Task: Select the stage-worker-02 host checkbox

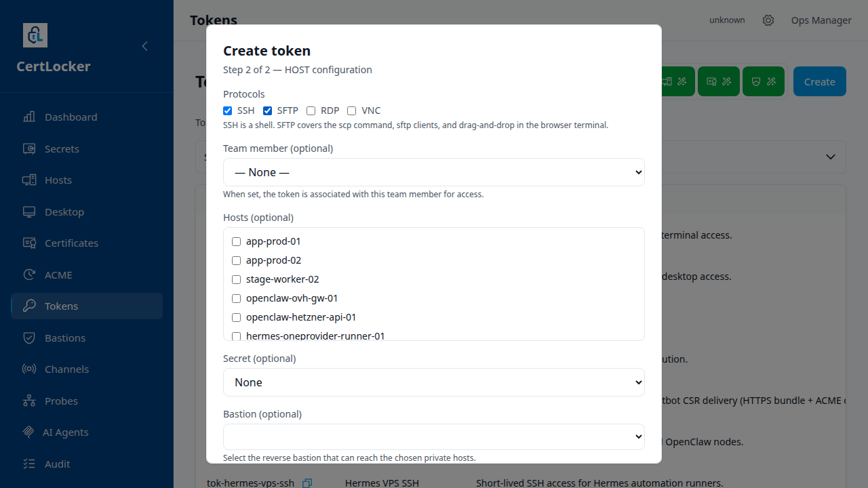Action: pos(237,279)
